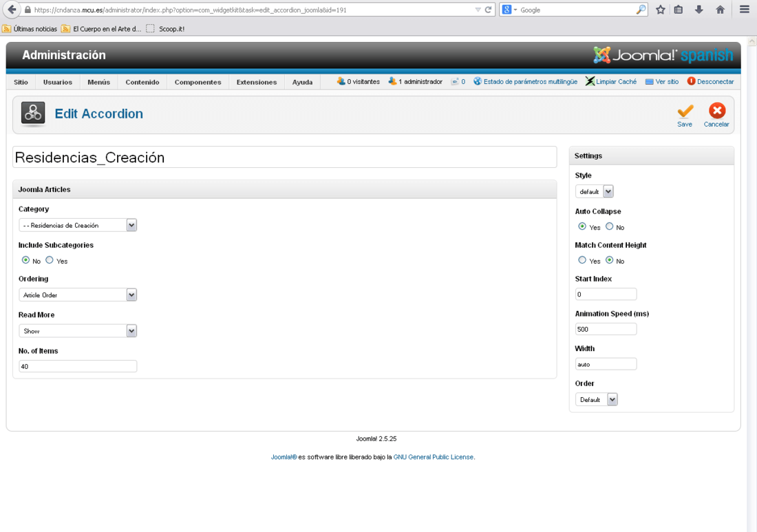Click the Width field

click(606, 364)
